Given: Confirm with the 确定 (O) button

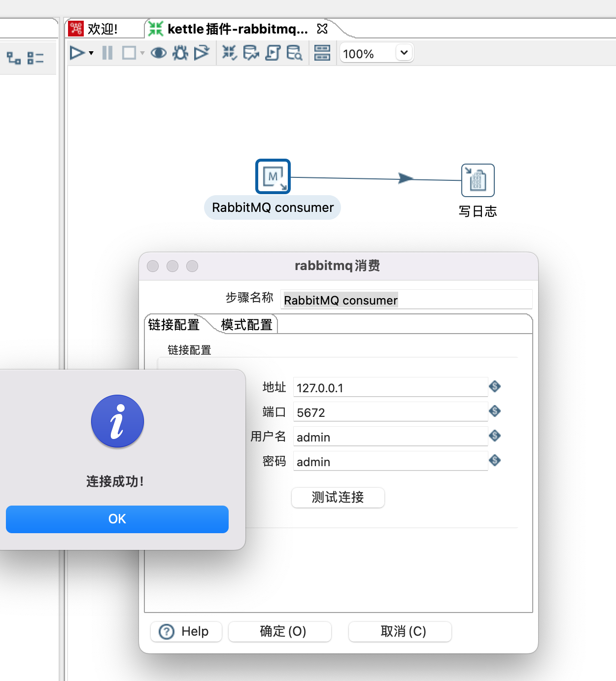Looking at the screenshot, I should (x=280, y=631).
